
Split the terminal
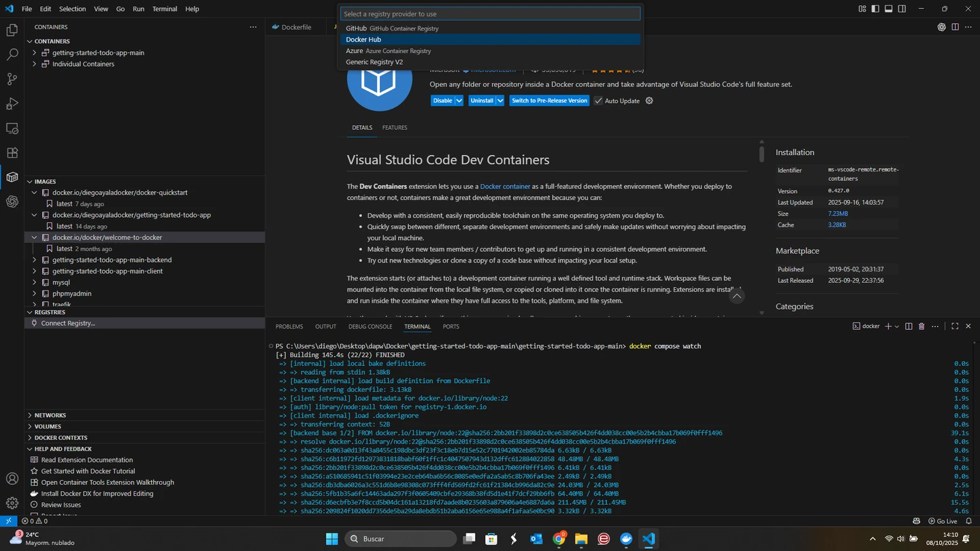(x=909, y=327)
